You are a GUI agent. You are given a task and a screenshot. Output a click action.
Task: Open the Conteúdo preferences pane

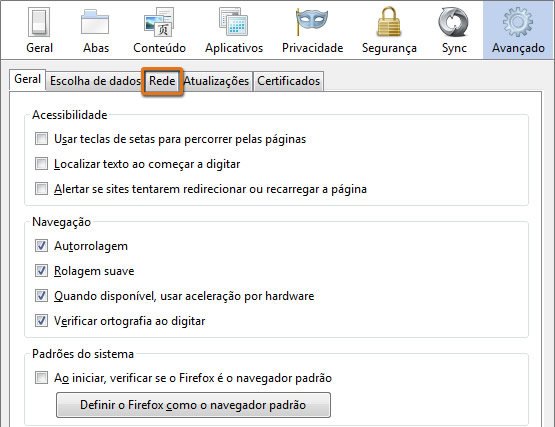pyautogui.click(x=159, y=30)
